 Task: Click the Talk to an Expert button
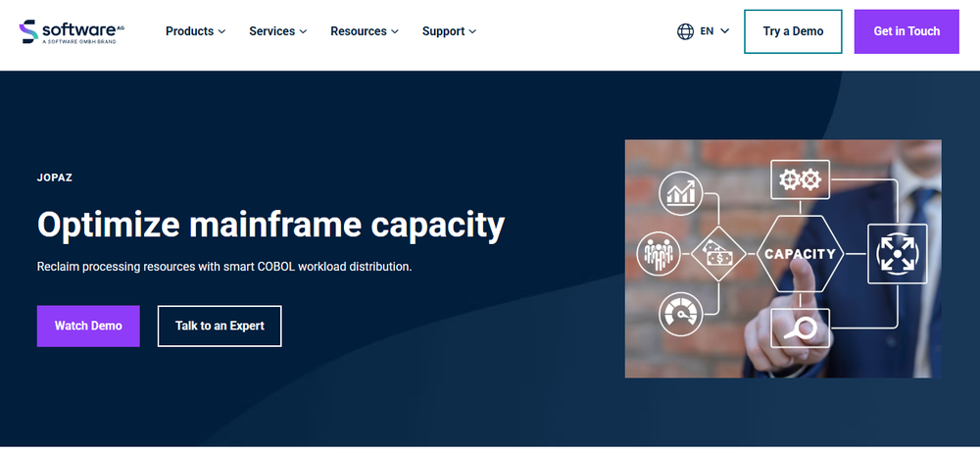point(220,326)
